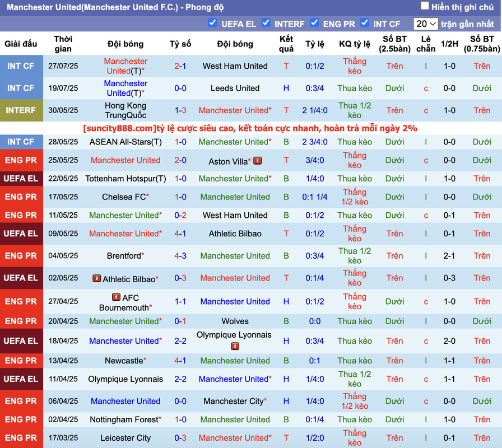The image size is (502, 448).
Task: Open Chelsea FC team link
Action: pyautogui.click(x=124, y=197)
